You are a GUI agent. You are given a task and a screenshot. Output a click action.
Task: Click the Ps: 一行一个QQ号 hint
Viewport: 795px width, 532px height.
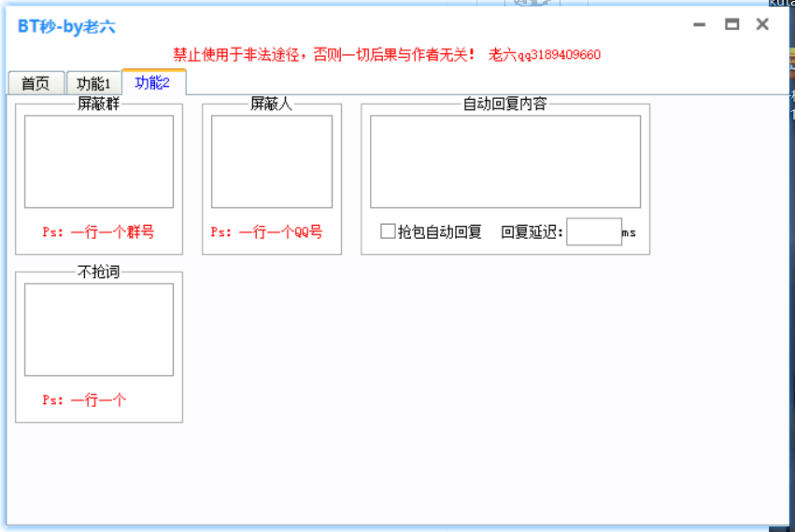coord(266,231)
